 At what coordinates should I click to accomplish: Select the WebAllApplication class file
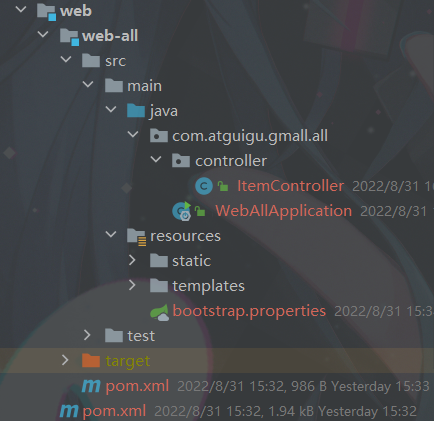pyautogui.click(x=283, y=211)
